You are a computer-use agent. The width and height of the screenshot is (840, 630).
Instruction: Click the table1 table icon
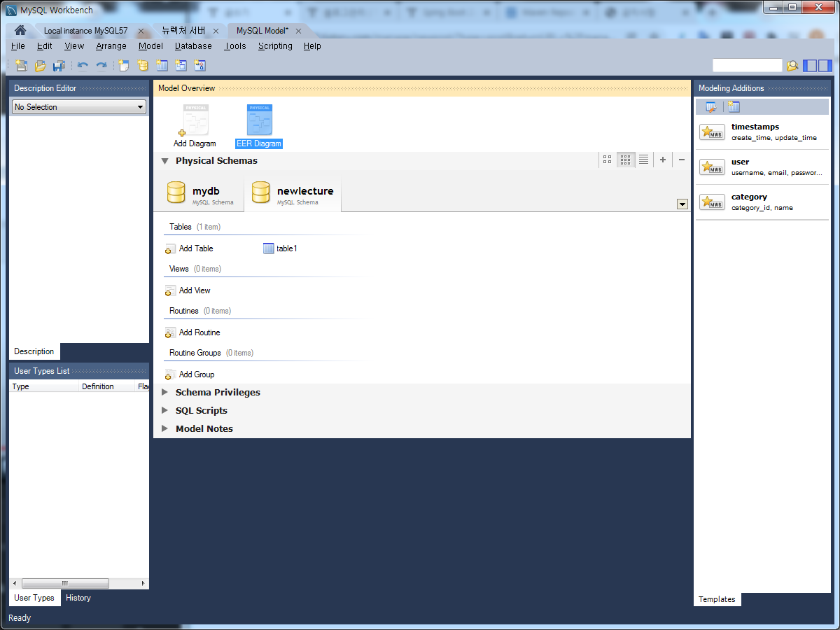pos(269,248)
